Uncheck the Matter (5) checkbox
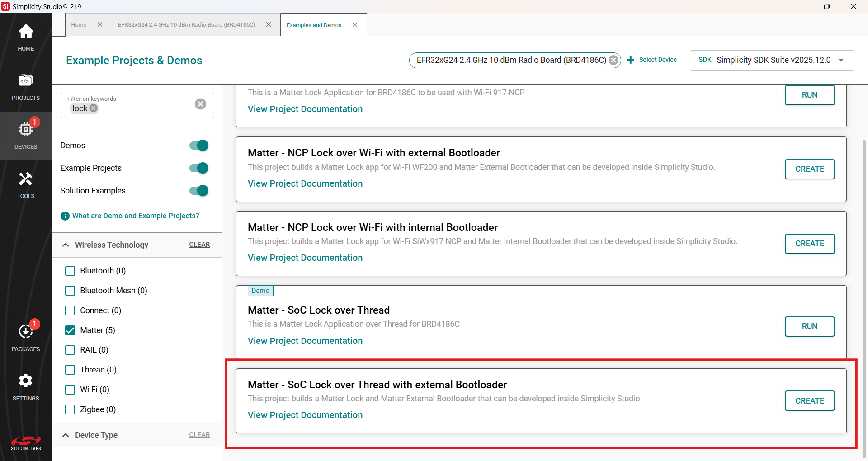 [70, 330]
